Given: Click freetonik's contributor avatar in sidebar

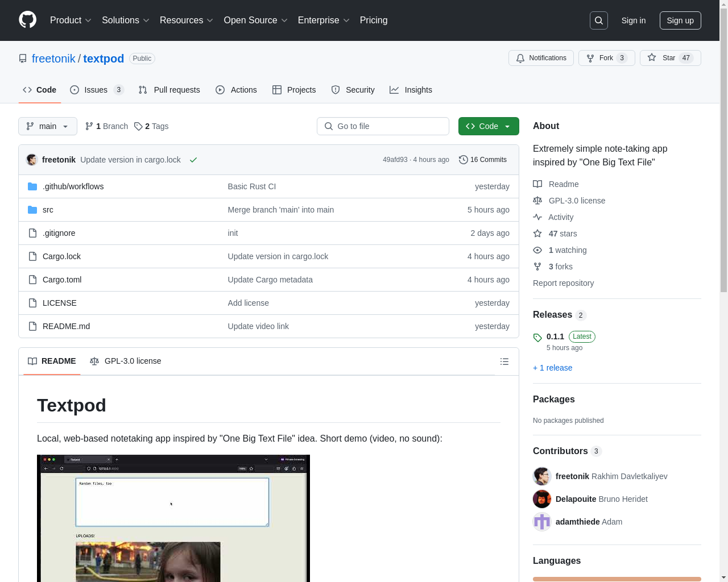Looking at the screenshot, I should [x=542, y=476].
